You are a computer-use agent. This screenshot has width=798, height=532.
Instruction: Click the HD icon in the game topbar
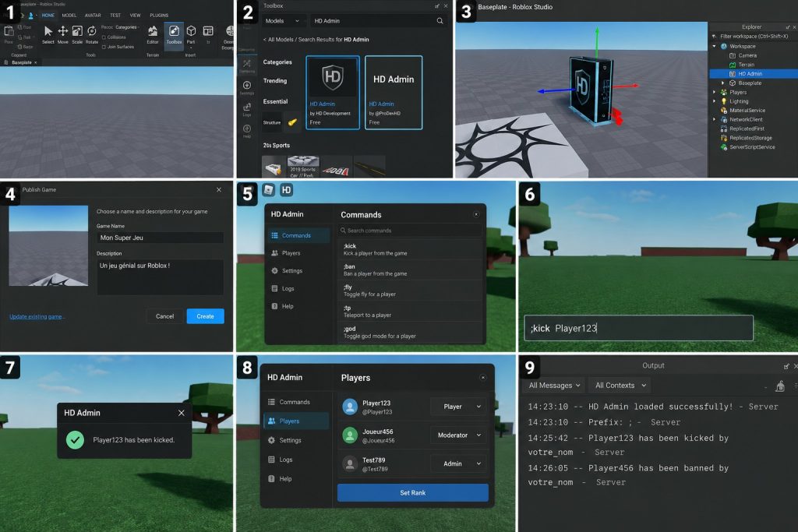coord(287,190)
